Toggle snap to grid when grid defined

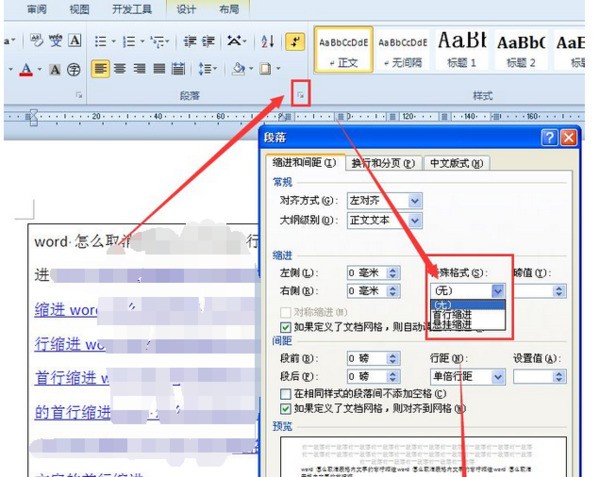click(x=286, y=409)
